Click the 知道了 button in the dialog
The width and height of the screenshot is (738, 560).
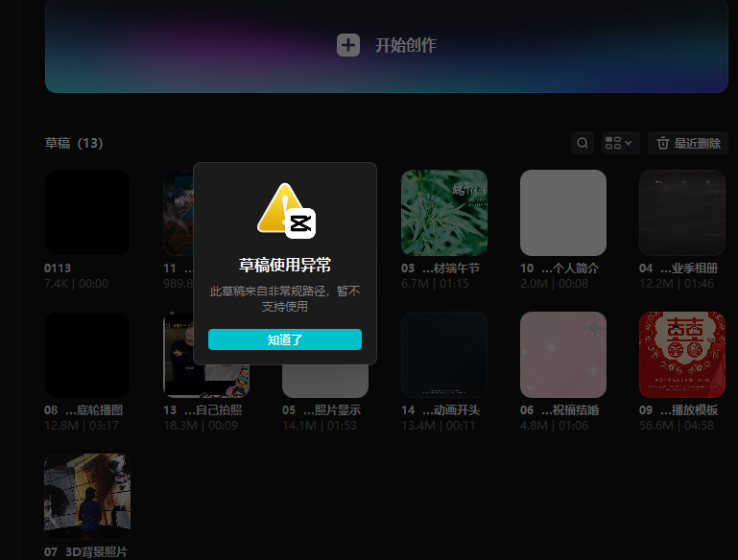click(x=285, y=339)
